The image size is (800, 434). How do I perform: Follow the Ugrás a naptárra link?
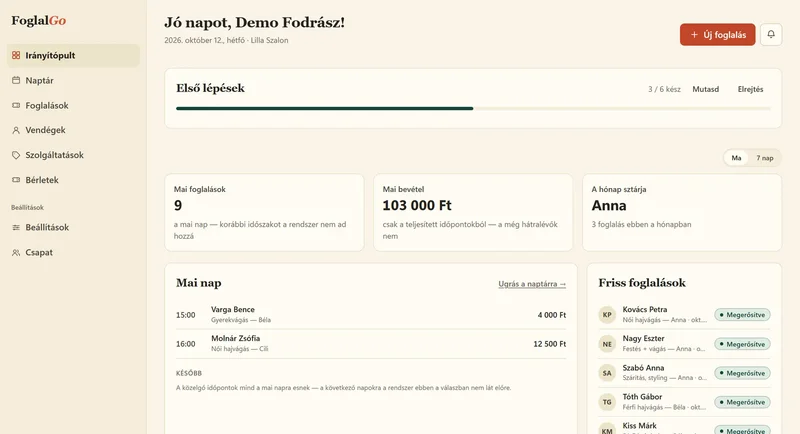[532, 284]
